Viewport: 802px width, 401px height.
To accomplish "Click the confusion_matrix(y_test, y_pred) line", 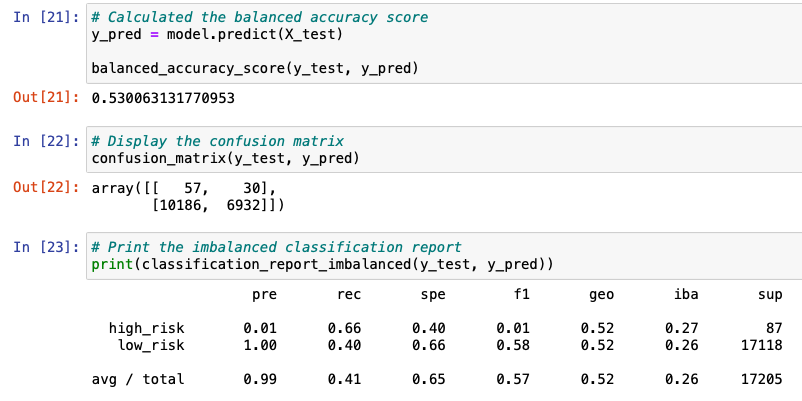I will [x=226, y=158].
